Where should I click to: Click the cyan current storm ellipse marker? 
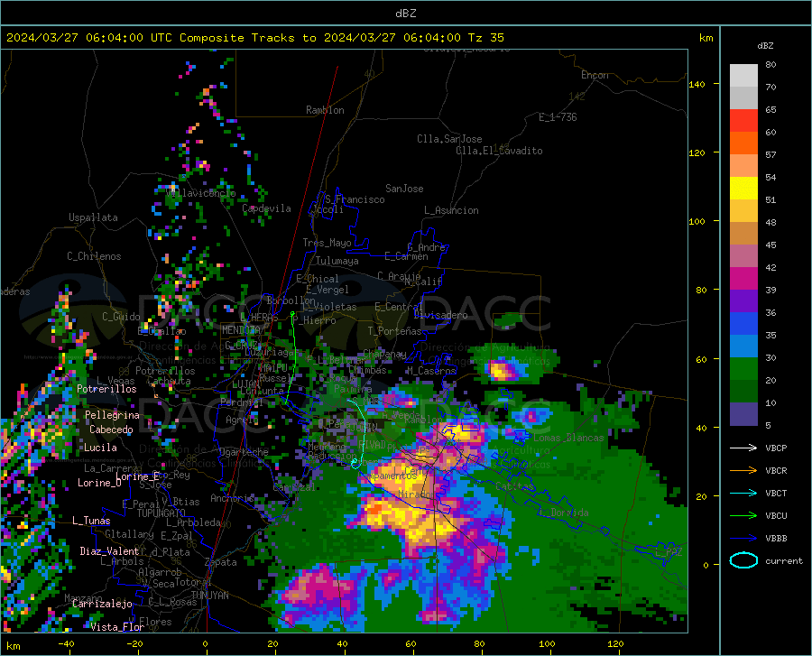click(355, 464)
